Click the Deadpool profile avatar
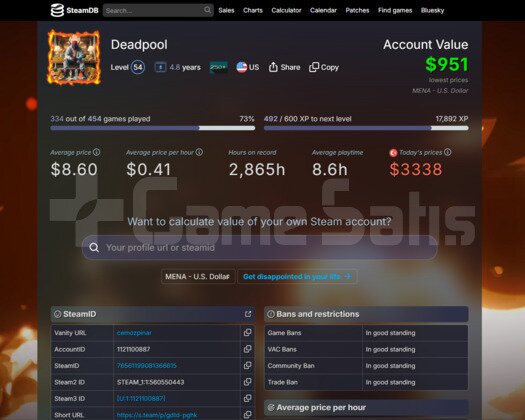Viewport: 525px width, 420px height. [x=74, y=57]
